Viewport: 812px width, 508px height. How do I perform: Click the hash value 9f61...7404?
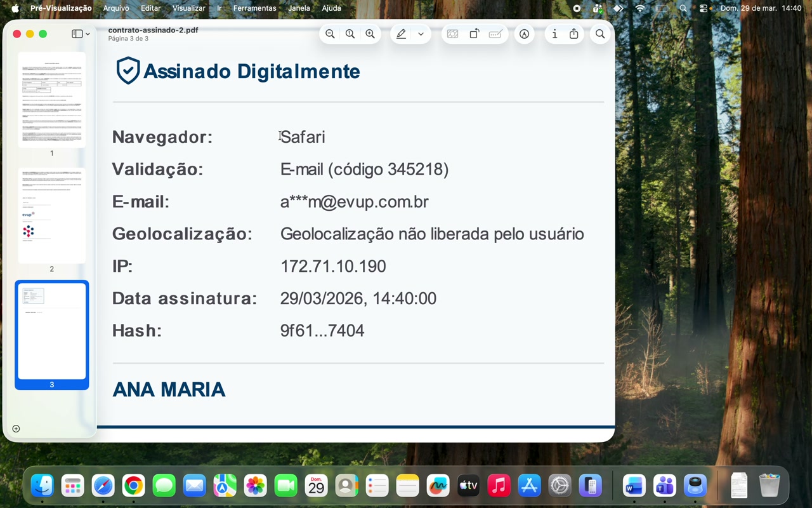tap(322, 331)
